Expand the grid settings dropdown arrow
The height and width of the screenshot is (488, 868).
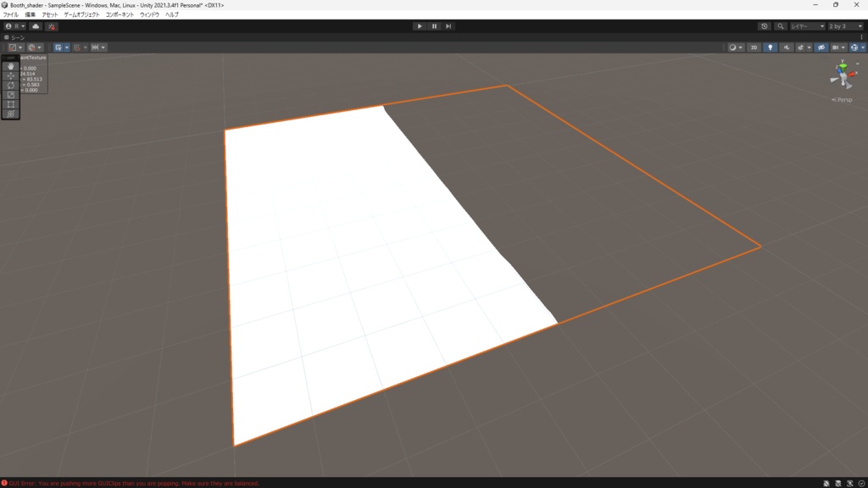[x=67, y=47]
